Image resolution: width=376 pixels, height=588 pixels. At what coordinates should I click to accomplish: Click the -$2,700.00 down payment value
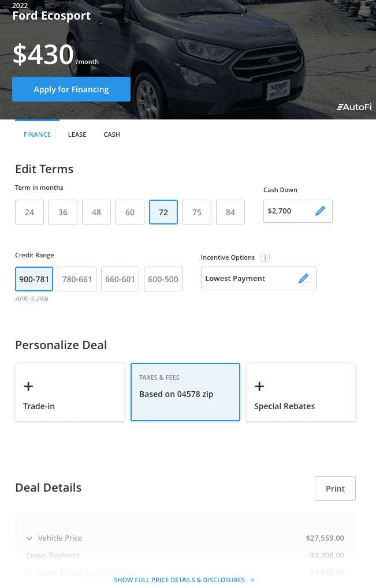pyautogui.click(x=326, y=555)
